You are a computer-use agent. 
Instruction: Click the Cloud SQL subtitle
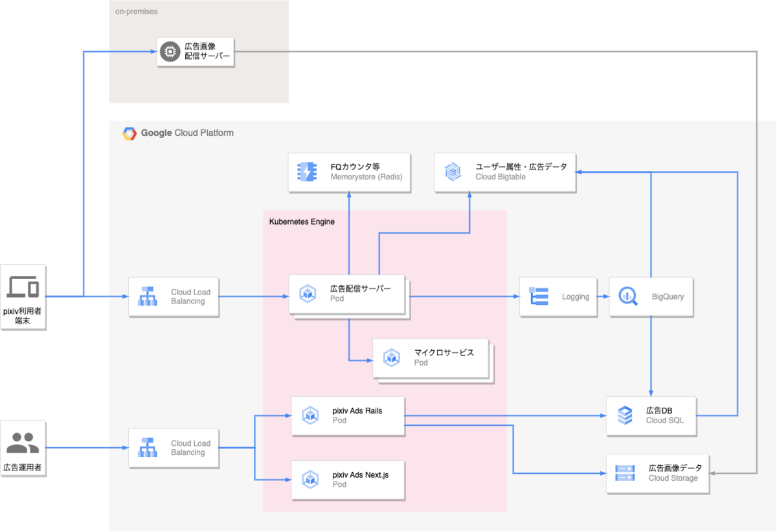665,421
